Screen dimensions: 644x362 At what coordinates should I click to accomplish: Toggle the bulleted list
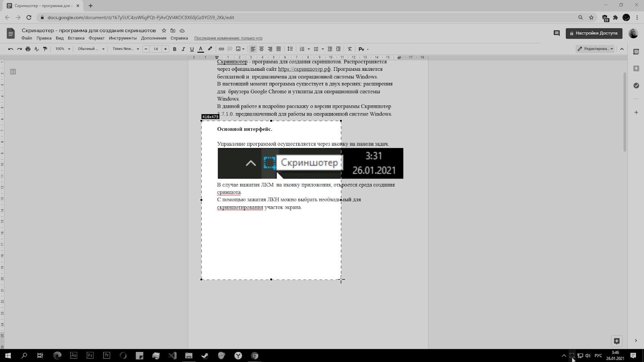pyautogui.click(x=316, y=49)
